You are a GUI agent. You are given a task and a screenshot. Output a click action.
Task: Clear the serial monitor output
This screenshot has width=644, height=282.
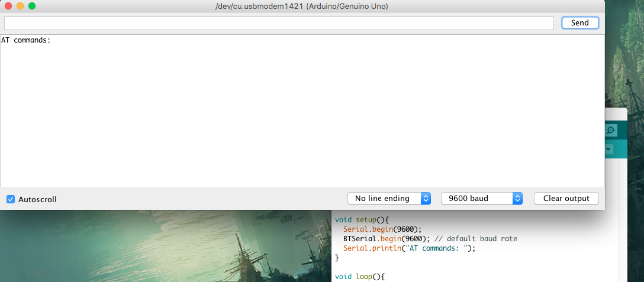(x=566, y=198)
